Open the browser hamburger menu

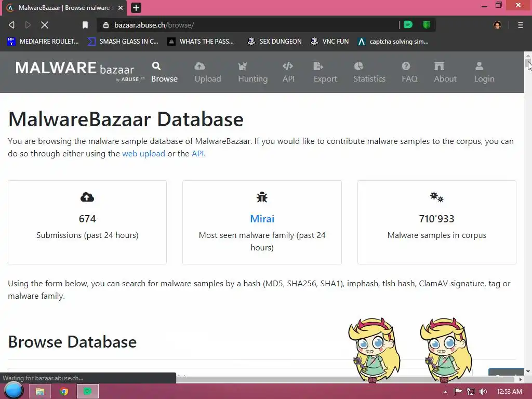[520, 25]
